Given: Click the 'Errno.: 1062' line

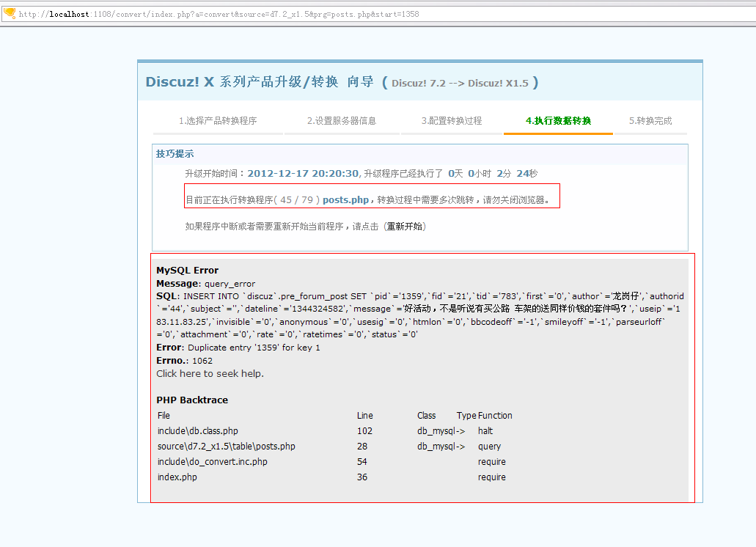Looking at the screenshot, I should click(x=184, y=361).
